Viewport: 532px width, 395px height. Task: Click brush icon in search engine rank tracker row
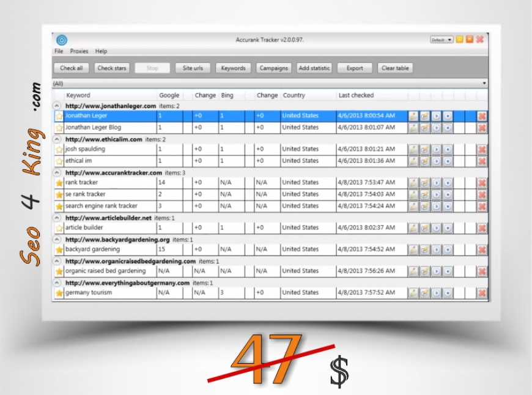pyautogui.click(x=413, y=206)
